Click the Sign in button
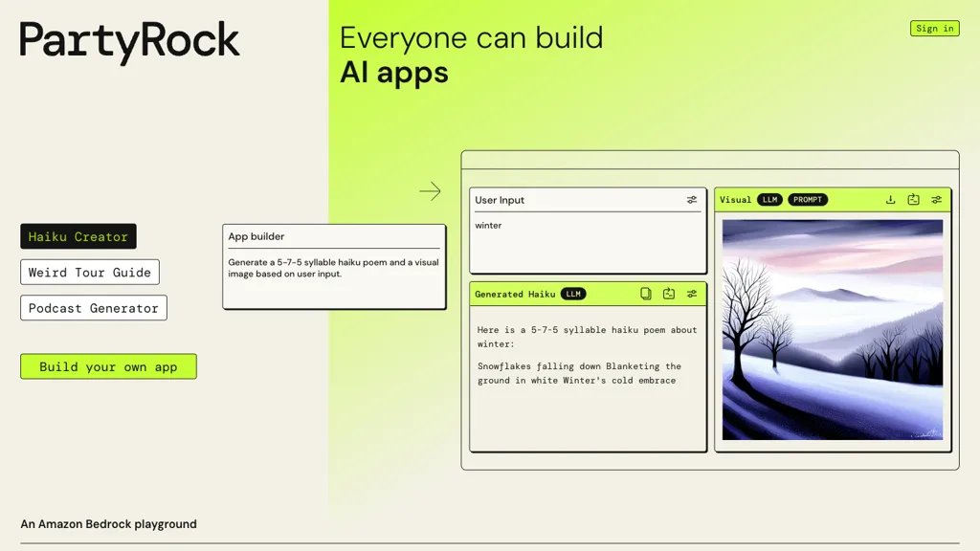Viewport: 980px width, 551px height. point(934,29)
